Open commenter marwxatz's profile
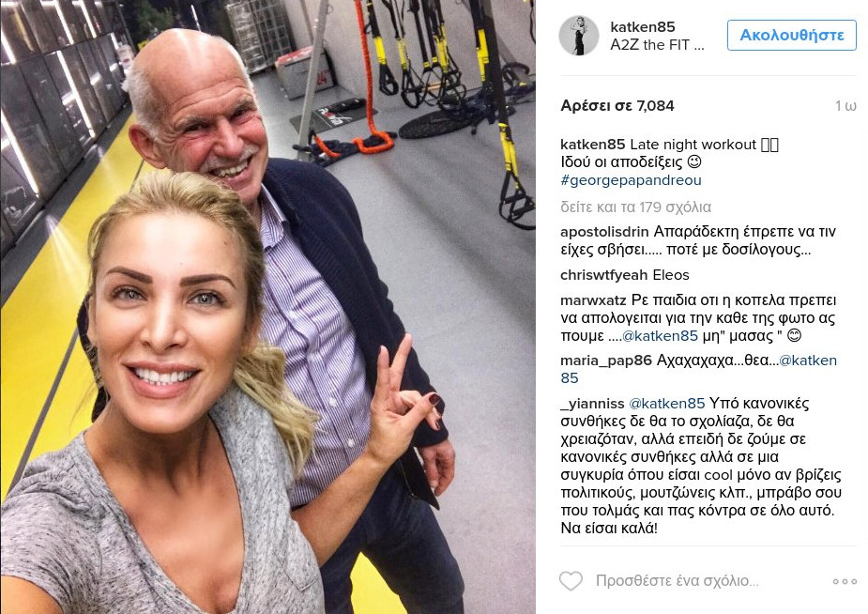The width and height of the screenshot is (868, 614). pyautogui.click(x=593, y=300)
